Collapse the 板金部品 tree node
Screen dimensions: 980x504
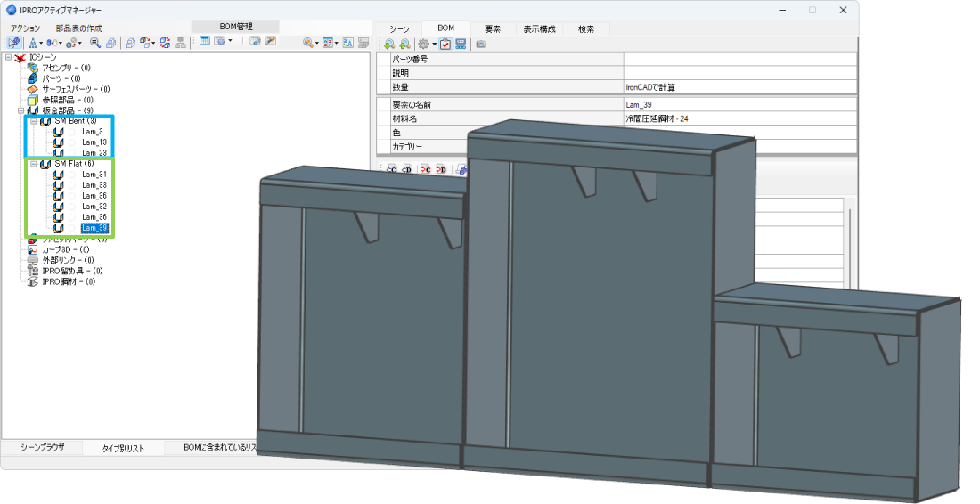pyautogui.click(x=20, y=110)
